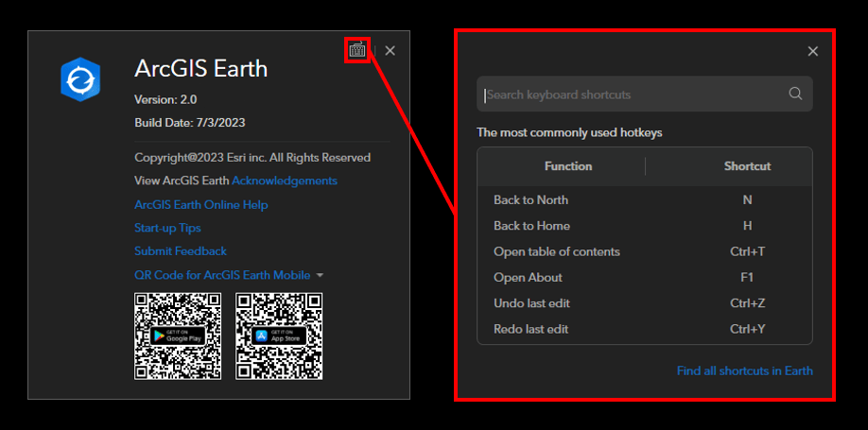
Task: Click the Shortcut column header
Action: pos(747,166)
